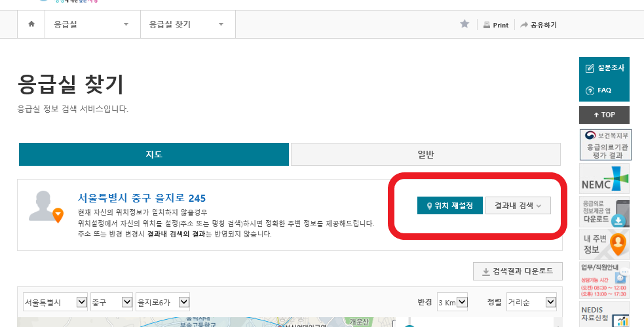Open the 결과내 검색 dropdown

518,205
